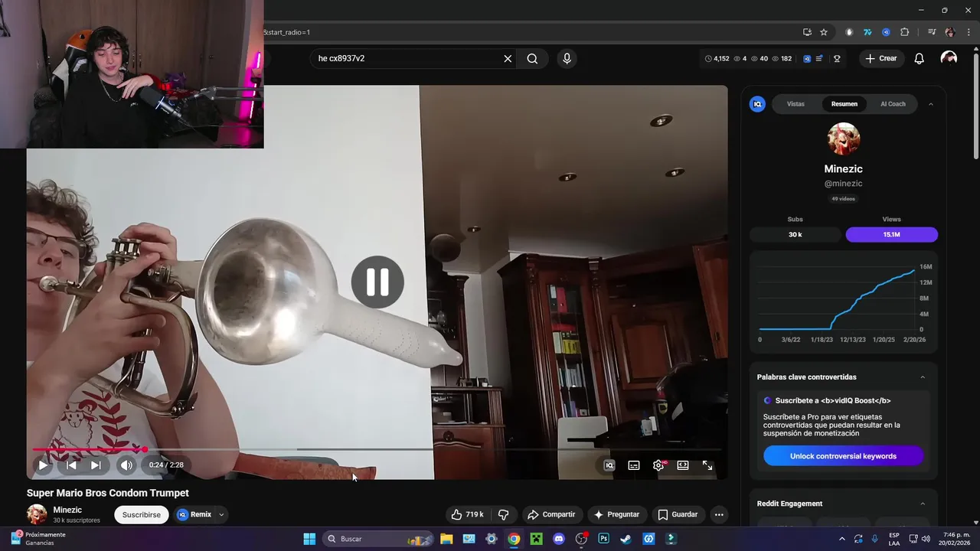Screen dimensions: 980x551
Task: Dislike the video
Action: click(x=503, y=514)
